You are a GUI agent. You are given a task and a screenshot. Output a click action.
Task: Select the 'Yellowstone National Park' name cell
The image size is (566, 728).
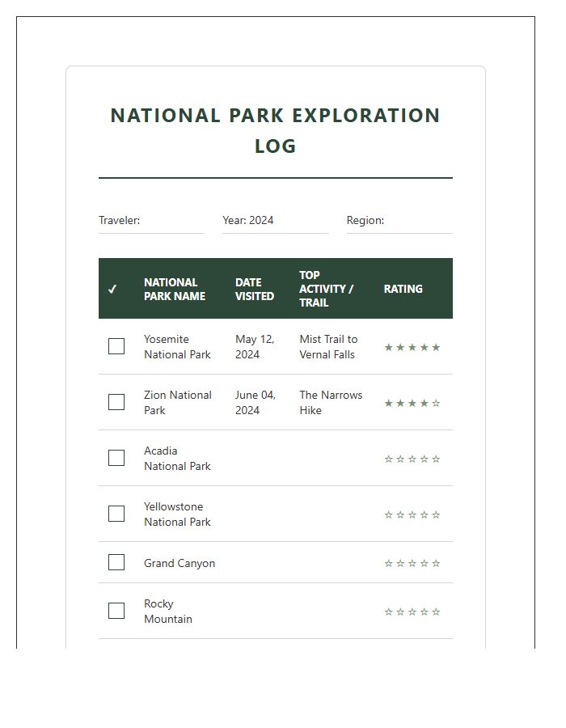click(x=177, y=514)
